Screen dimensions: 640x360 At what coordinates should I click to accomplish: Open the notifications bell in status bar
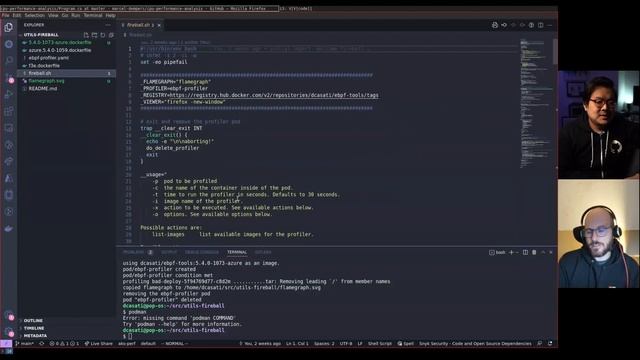(x=550, y=344)
